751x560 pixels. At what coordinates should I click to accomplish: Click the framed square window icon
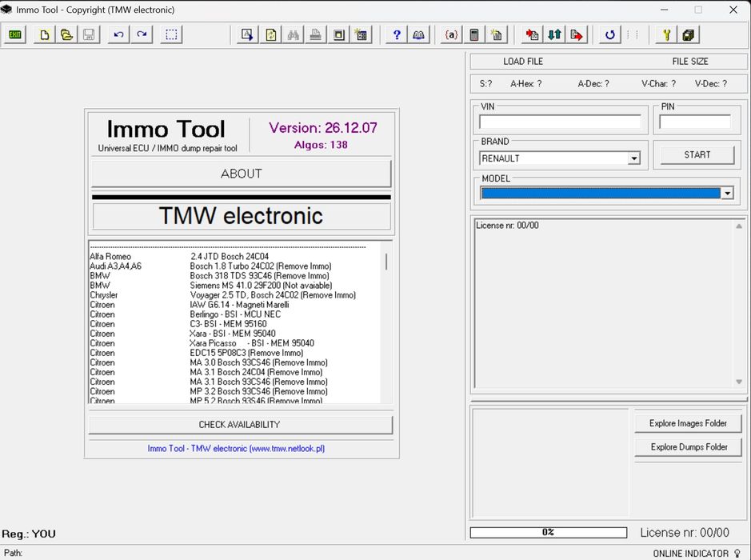[x=338, y=34]
